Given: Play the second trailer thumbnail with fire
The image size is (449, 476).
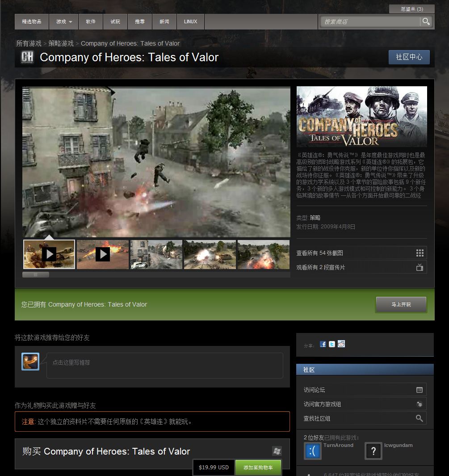Looking at the screenshot, I should pyautogui.click(x=103, y=254).
